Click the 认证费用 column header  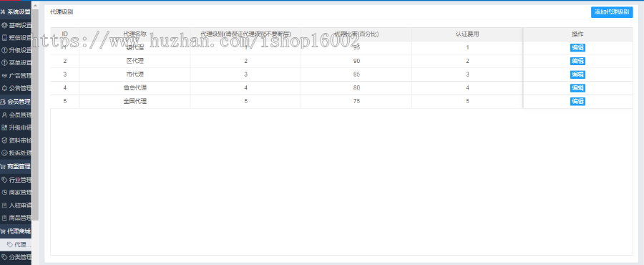[x=467, y=34]
